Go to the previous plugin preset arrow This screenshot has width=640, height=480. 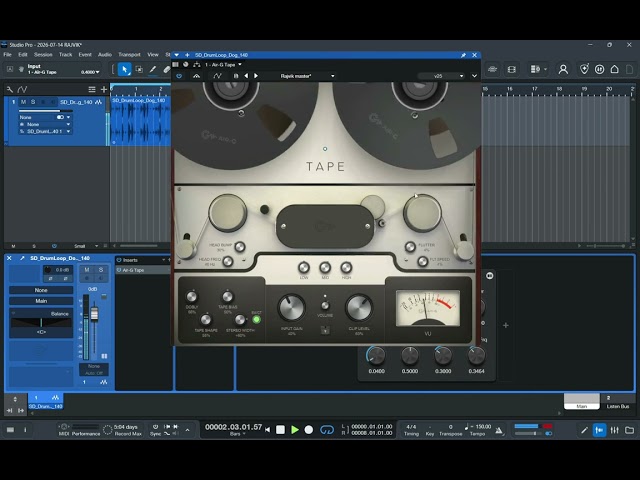pyautogui.click(x=246, y=76)
